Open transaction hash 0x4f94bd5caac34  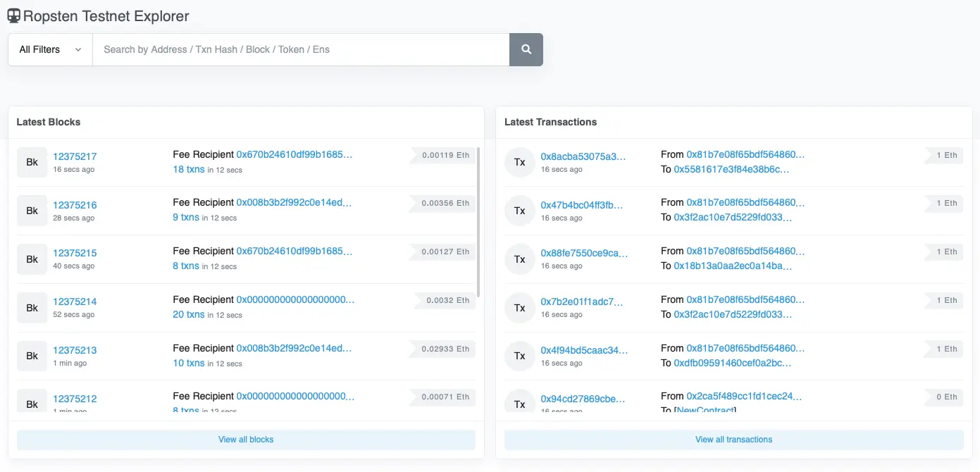(x=584, y=350)
